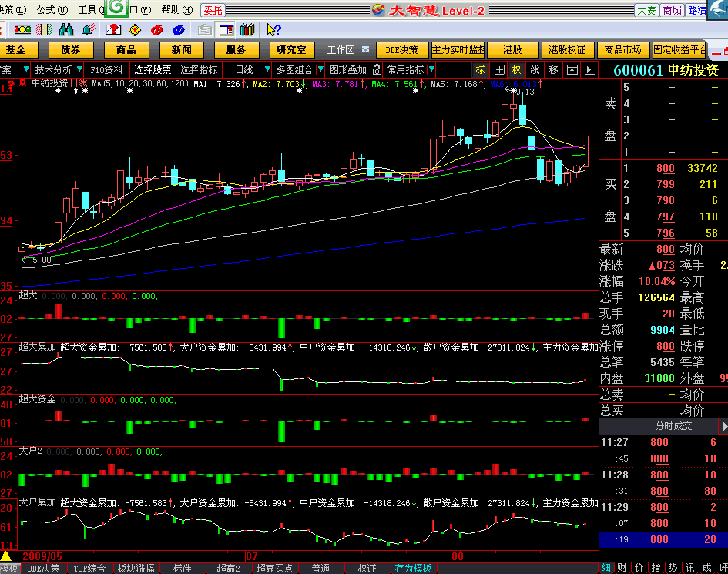The image size is (728, 574).
Task: Open the 工具 menu
Action: click(x=91, y=10)
